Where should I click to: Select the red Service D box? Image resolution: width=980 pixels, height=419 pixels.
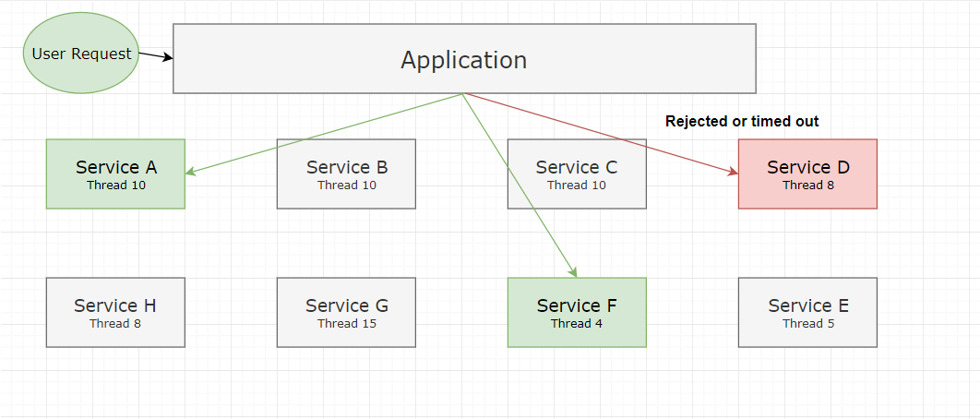coord(807,174)
